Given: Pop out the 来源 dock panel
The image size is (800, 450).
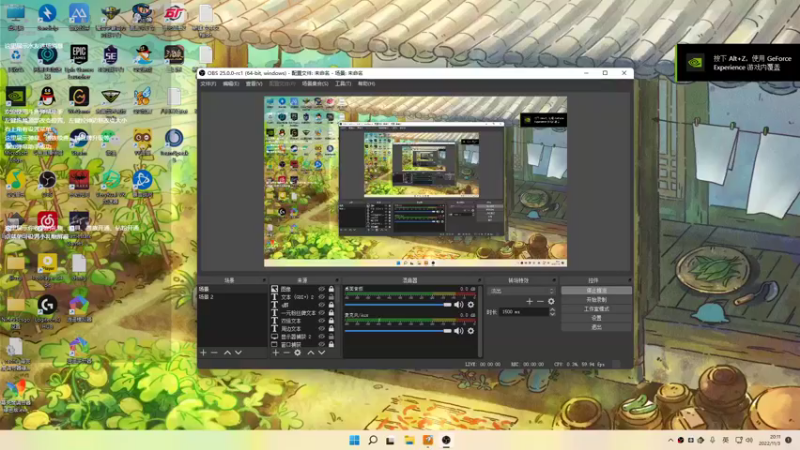Looking at the screenshot, I should click(337, 280).
